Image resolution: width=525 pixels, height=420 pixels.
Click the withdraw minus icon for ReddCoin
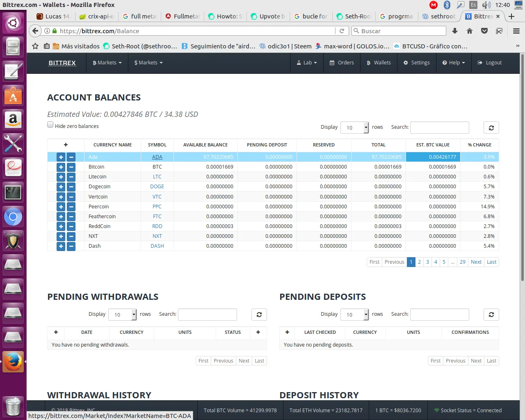(71, 226)
